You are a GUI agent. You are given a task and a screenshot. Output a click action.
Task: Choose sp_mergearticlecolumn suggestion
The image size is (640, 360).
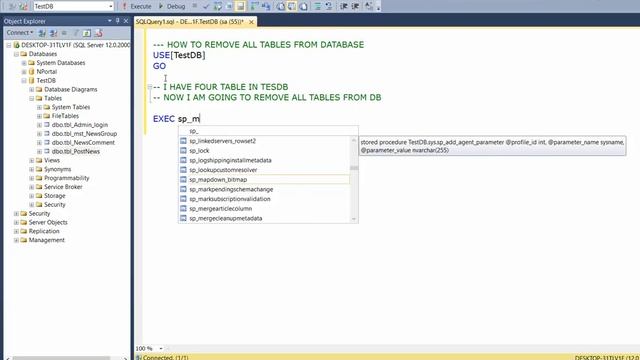(264, 209)
